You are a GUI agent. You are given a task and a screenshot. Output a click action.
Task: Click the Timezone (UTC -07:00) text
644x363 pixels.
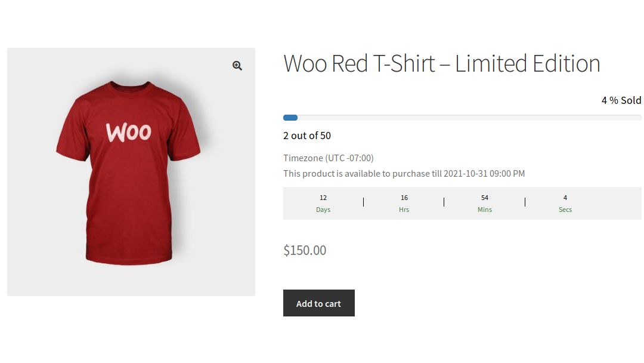coord(328,158)
